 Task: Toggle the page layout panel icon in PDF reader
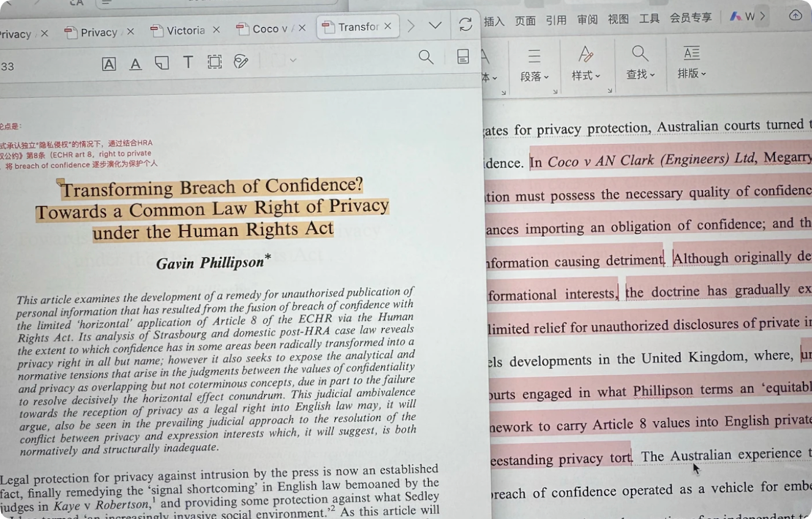463,56
